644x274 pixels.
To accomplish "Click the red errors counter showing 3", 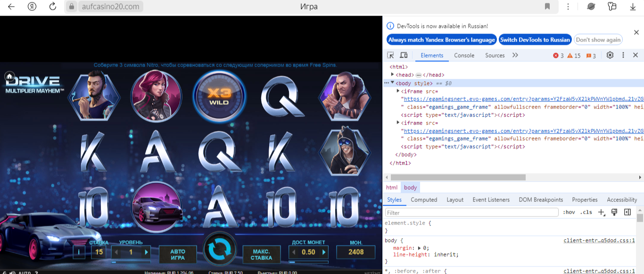I will coord(558,56).
